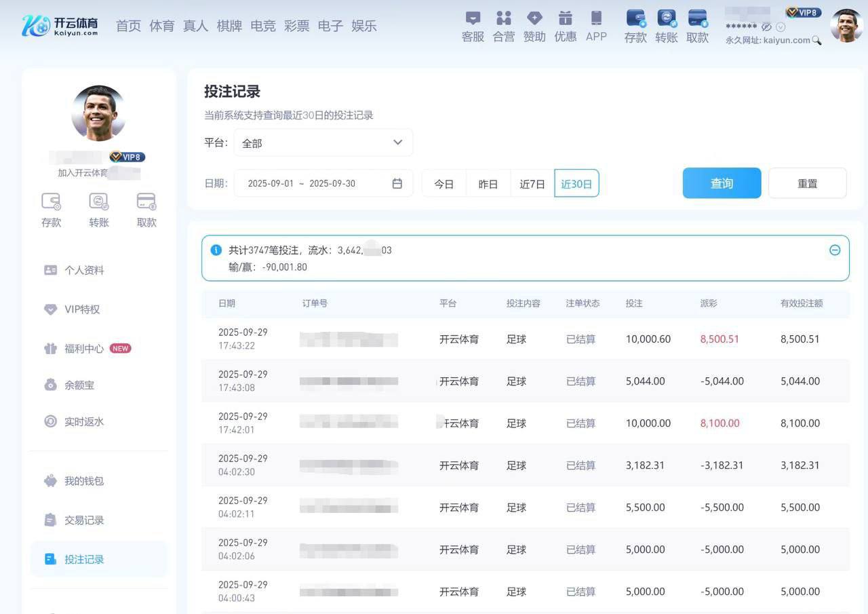
Task: Click the profile avatar in top right
Action: pos(846,26)
